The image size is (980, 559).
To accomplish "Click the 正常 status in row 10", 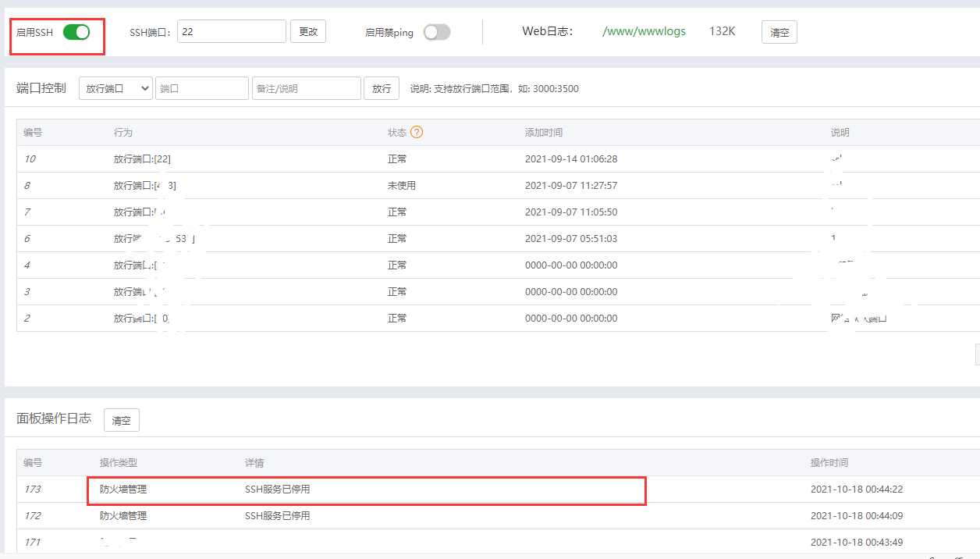I will pyautogui.click(x=397, y=158).
